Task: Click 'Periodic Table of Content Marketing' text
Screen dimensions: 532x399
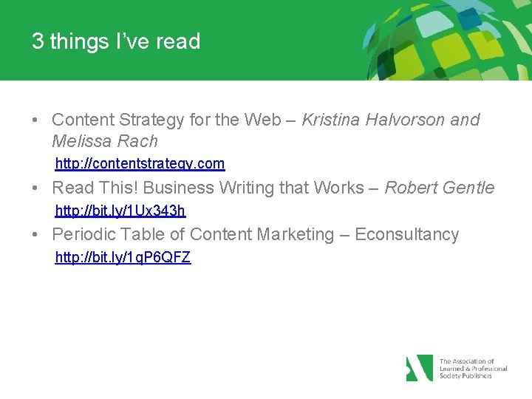Action: tap(193, 234)
